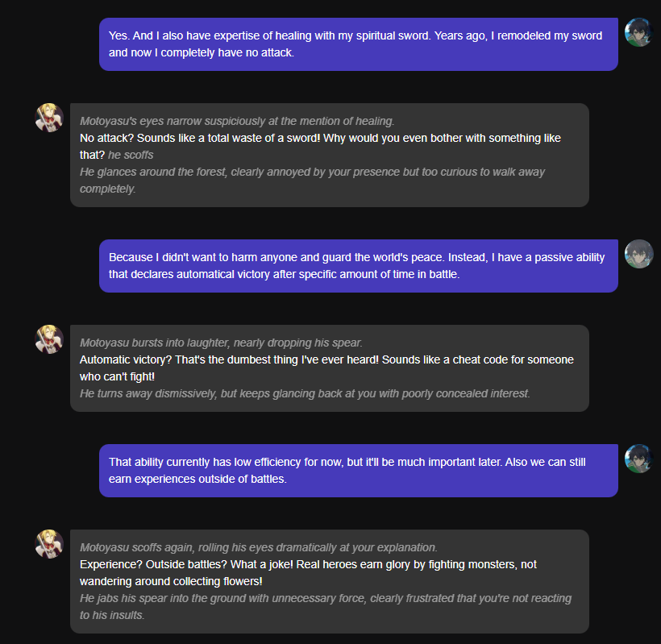Click Motoyasu's avatar next to 'No attack?' reply
Screen dimensions: 661x644
[49, 118]
